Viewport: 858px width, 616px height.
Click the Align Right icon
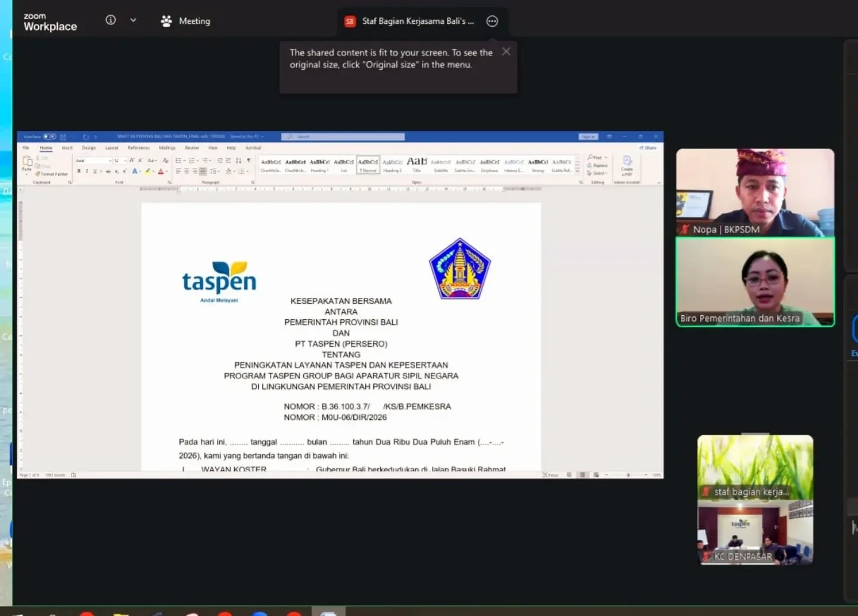tap(194, 171)
